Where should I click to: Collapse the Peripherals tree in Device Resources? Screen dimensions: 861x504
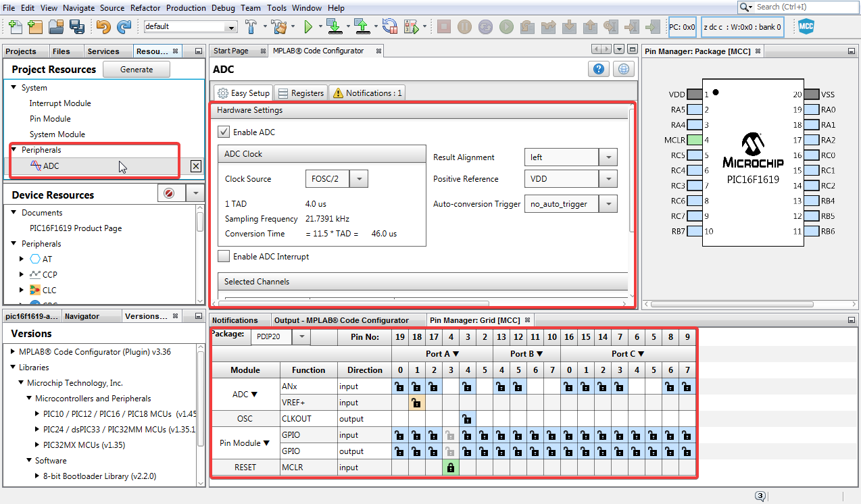12,243
